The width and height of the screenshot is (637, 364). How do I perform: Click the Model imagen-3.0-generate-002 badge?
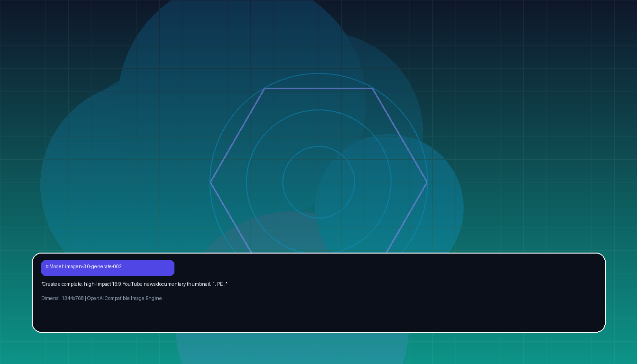(x=108, y=268)
